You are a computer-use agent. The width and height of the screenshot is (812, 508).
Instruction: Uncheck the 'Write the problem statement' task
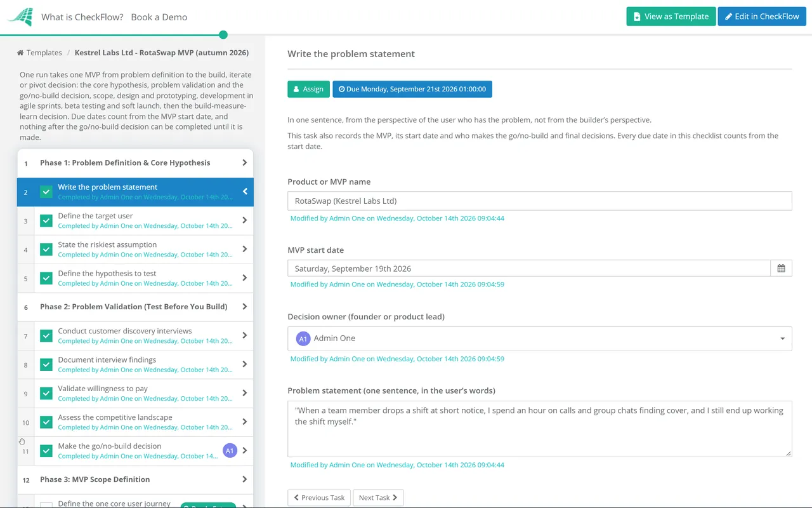click(x=46, y=192)
